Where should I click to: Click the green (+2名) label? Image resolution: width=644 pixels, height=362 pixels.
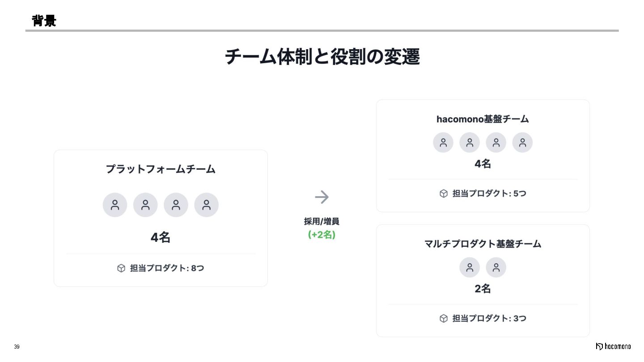coord(322,235)
